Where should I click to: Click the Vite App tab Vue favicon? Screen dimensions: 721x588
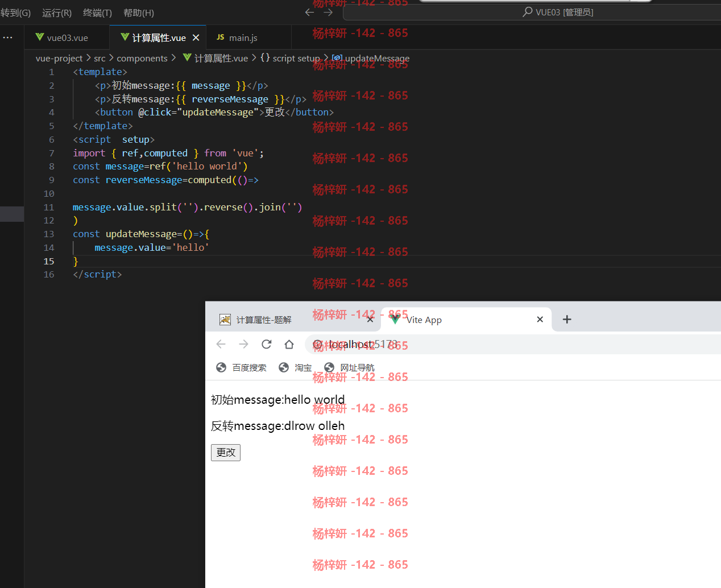coord(395,320)
